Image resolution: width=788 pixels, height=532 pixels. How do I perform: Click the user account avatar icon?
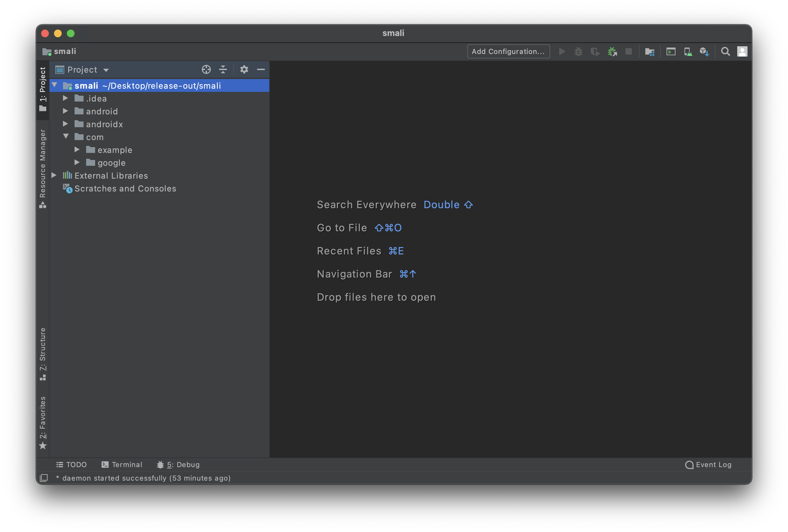742,51
